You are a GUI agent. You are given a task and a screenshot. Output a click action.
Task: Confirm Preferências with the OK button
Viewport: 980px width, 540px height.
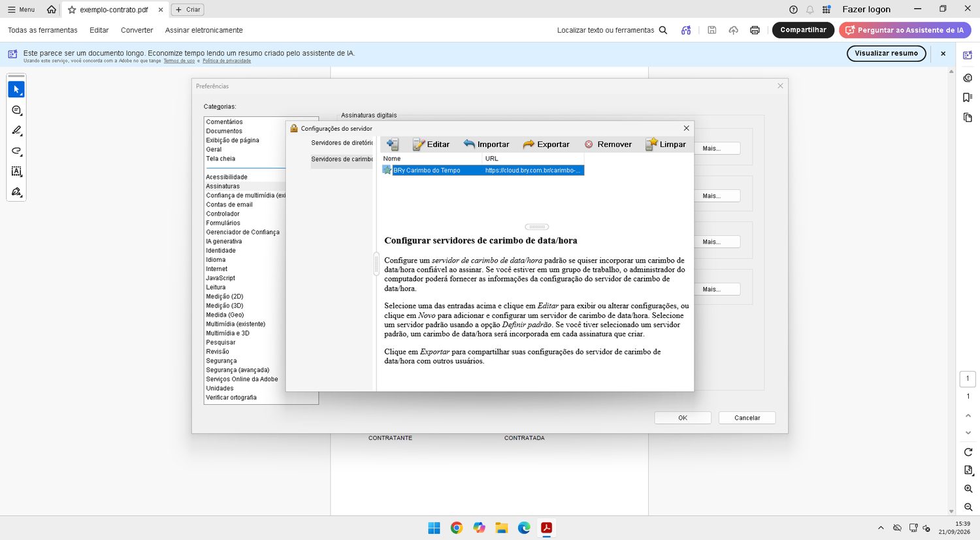click(x=683, y=418)
